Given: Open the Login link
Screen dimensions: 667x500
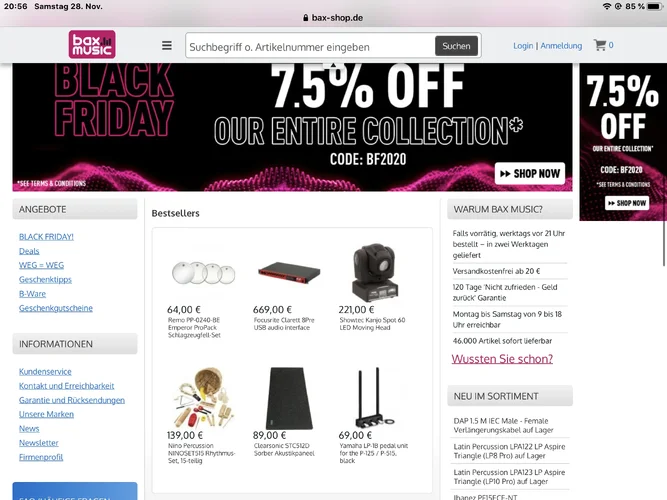Looking at the screenshot, I should click(523, 46).
